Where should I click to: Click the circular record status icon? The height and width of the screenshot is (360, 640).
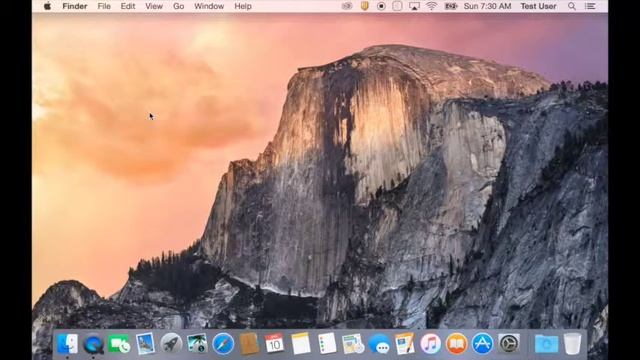coord(381,6)
